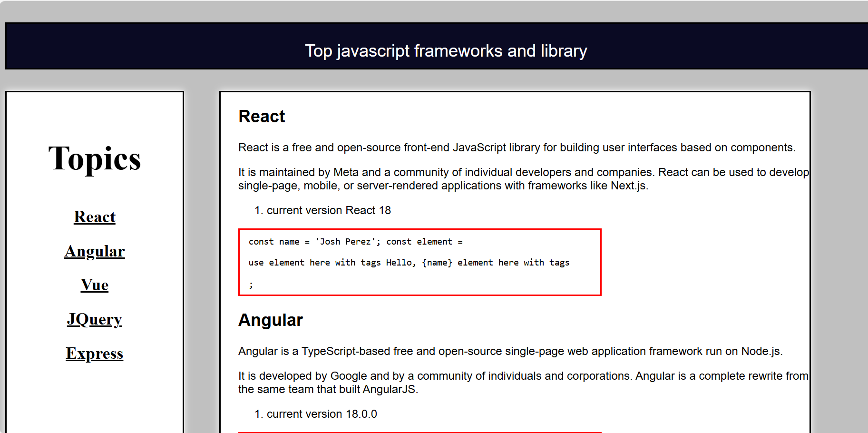Screen dimensions: 868x433
Task: Click code line 'use element here with tags Hello'
Action: pos(409,263)
